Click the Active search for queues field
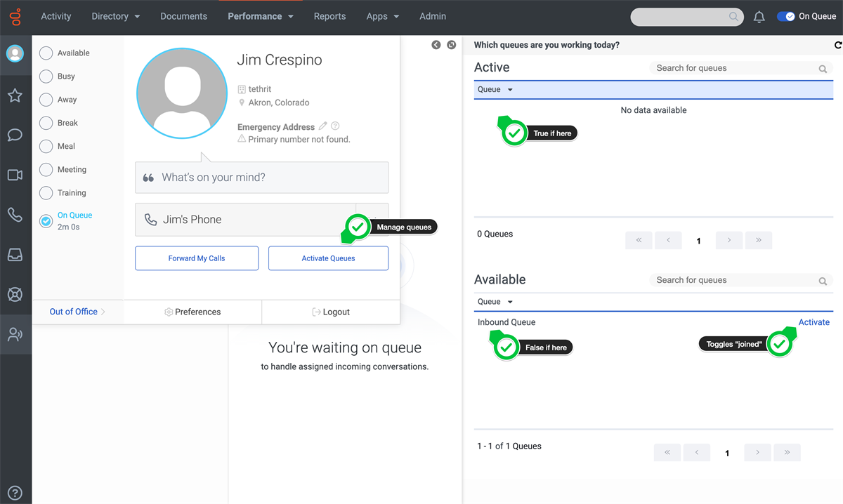Viewport: 843px width, 504px height. [734, 68]
